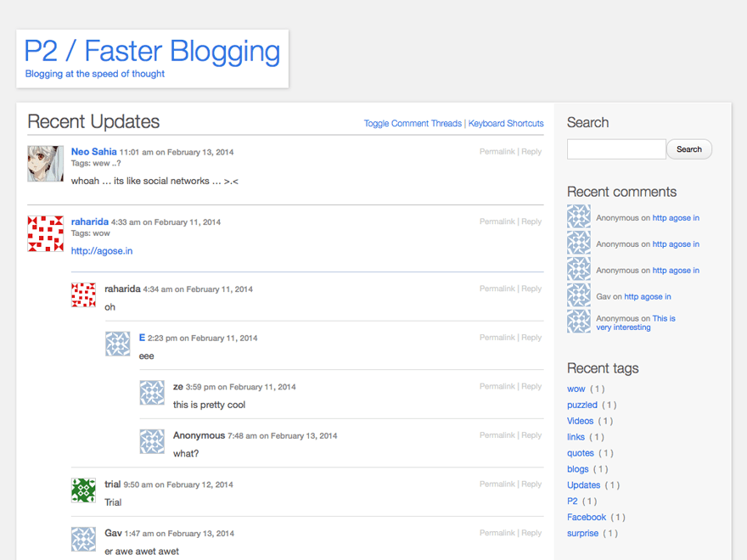Click raharida's red pattern avatar
747x560 pixels.
click(x=45, y=233)
